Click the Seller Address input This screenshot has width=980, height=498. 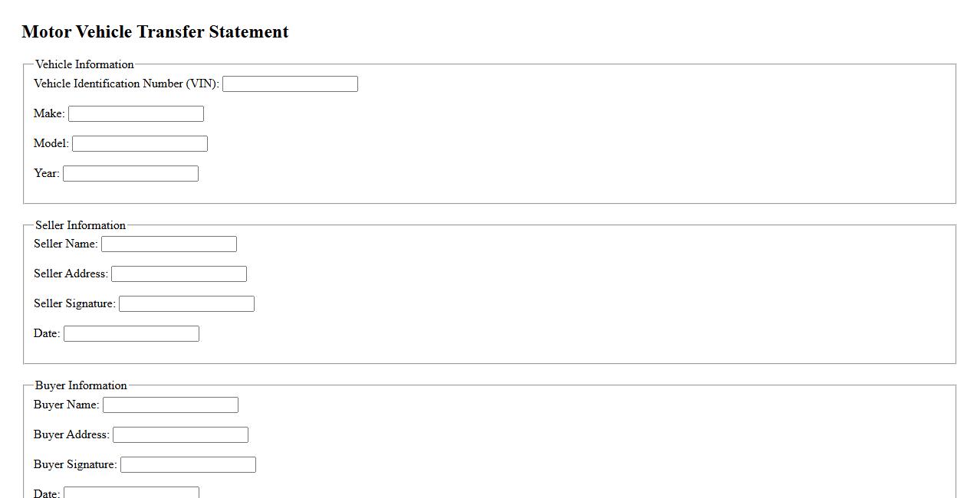[x=179, y=274]
